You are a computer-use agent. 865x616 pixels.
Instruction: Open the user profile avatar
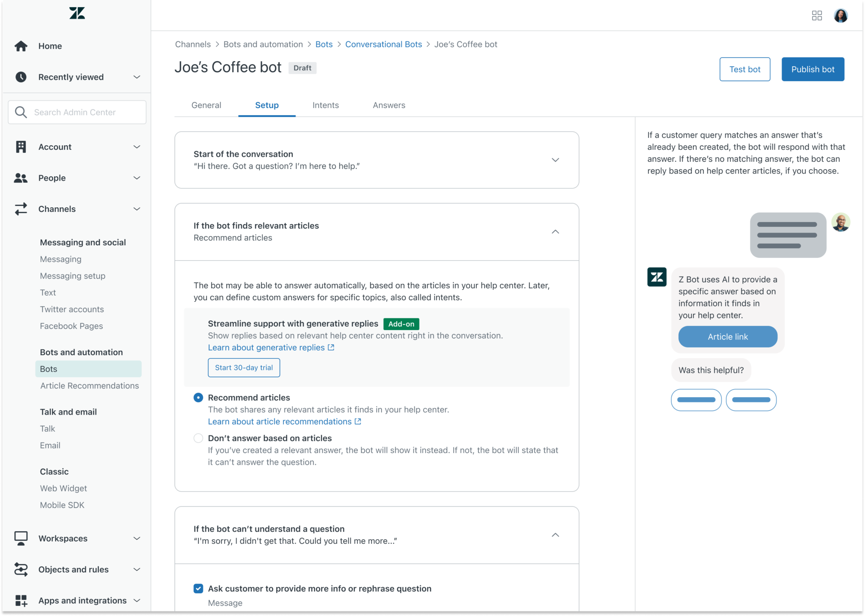[x=841, y=16]
